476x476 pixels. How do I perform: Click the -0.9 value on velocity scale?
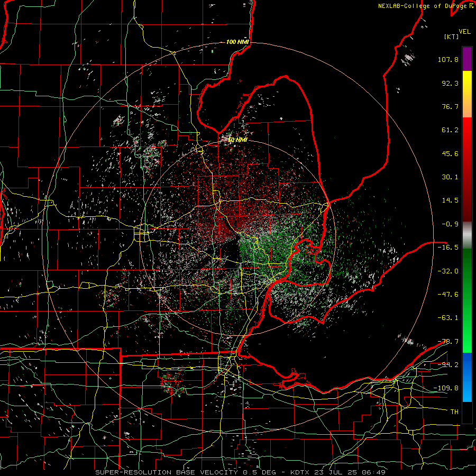coord(450,224)
